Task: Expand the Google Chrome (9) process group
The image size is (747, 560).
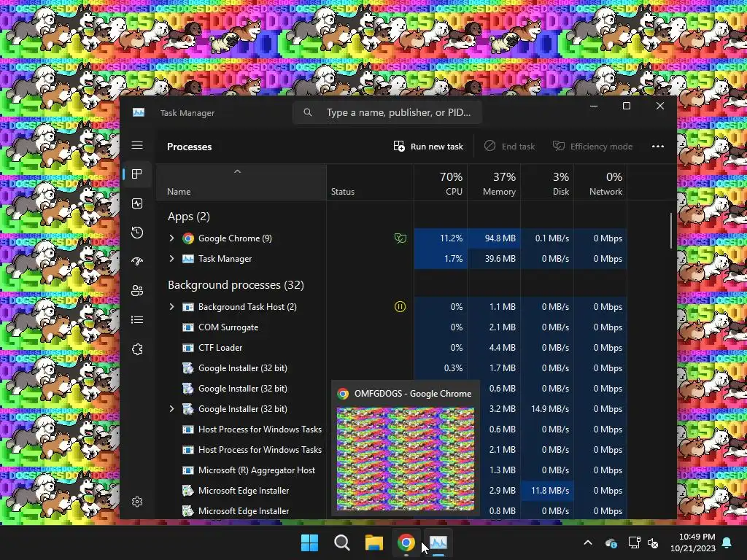Action: (172, 238)
